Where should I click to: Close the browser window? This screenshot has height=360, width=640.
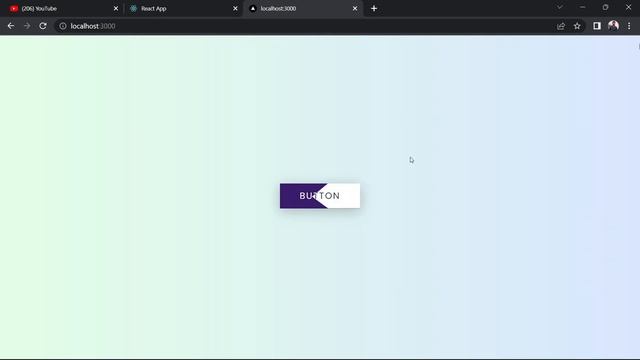pyautogui.click(x=628, y=7)
